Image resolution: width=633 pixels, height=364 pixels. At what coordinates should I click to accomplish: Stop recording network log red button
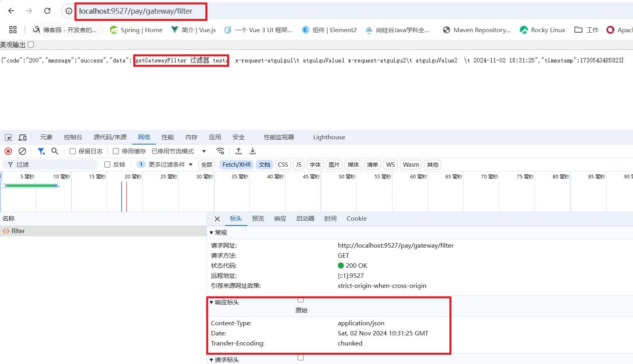point(8,151)
